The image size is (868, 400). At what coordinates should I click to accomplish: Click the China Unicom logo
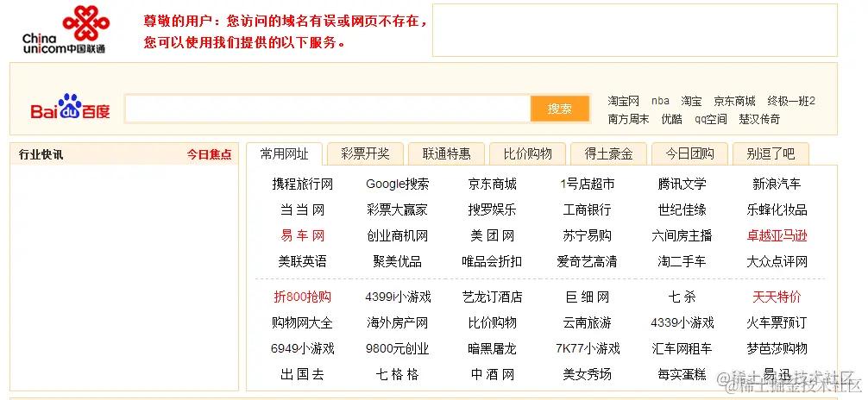point(66,29)
